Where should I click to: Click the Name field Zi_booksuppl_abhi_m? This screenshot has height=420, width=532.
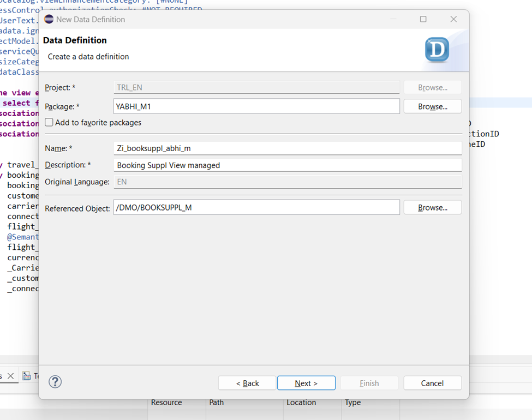[288, 148]
